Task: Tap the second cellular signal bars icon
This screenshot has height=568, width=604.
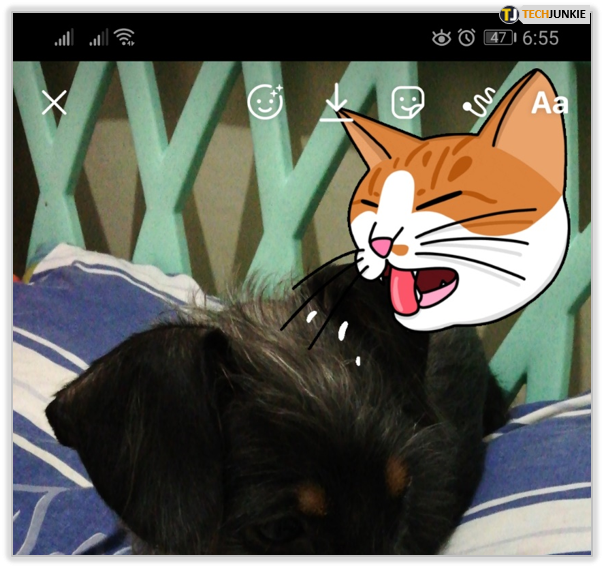Action: pos(99,38)
